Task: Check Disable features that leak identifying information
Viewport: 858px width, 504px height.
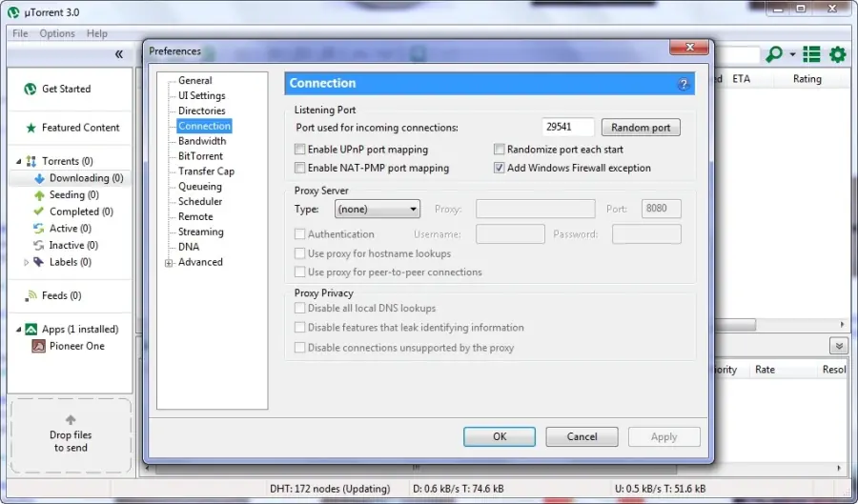Action: pyautogui.click(x=300, y=328)
